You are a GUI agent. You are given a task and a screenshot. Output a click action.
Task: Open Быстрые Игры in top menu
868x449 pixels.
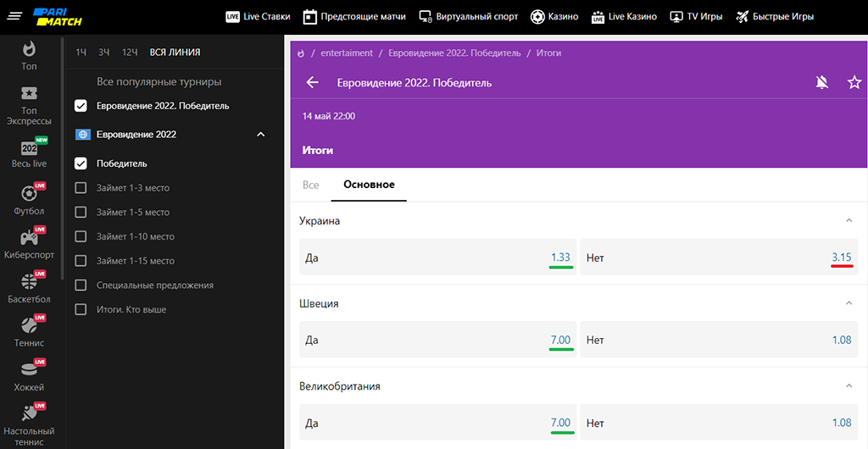pos(775,17)
